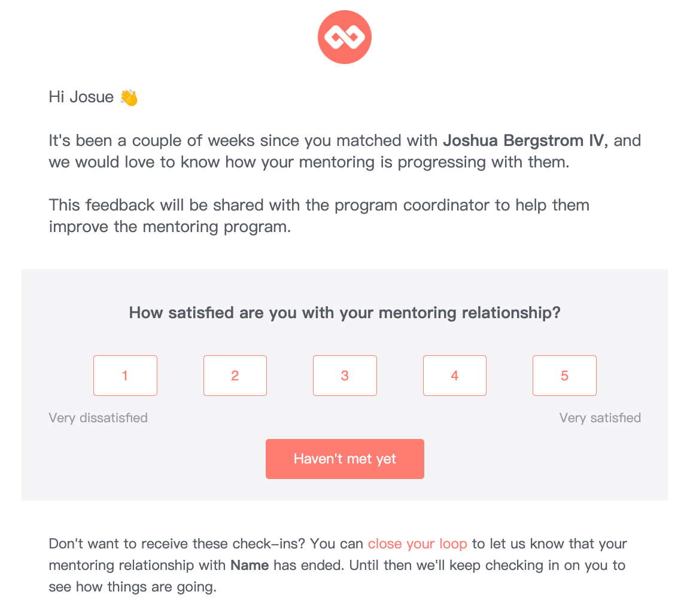Choose rating 2 for mentoring satisfaction
Image resolution: width=687 pixels, height=616 pixels.
coord(235,376)
